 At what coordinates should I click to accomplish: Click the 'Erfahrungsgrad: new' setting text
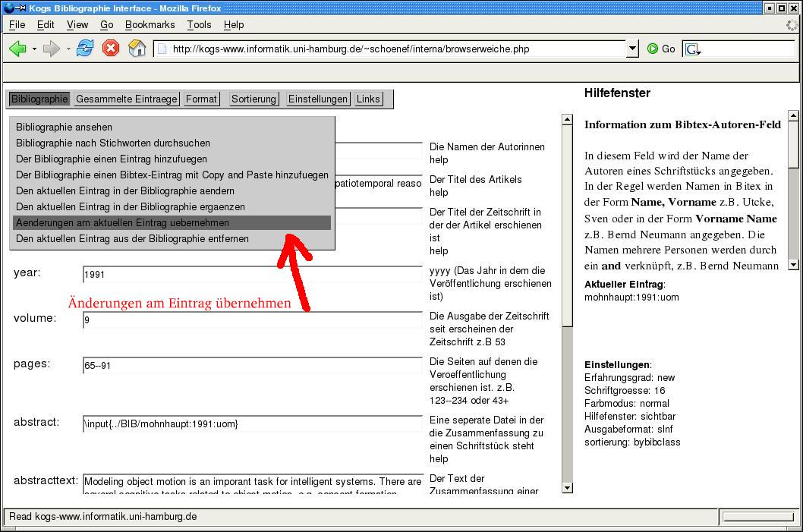point(629,377)
